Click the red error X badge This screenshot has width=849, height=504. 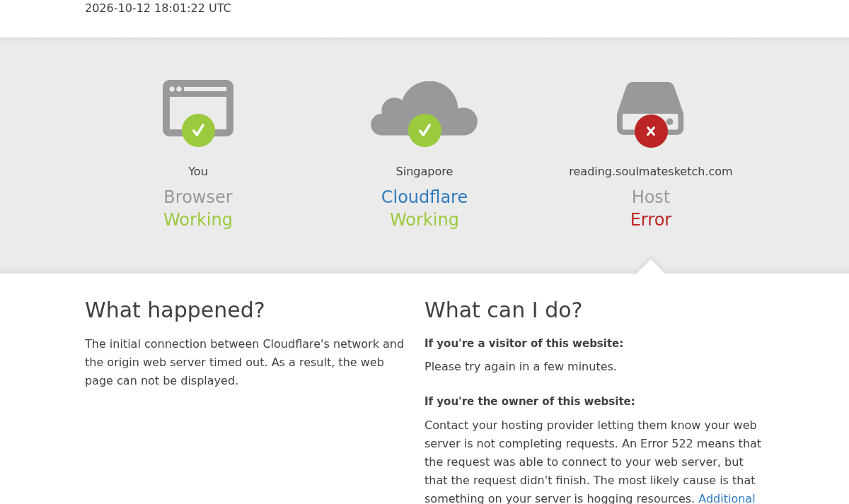[x=651, y=131]
